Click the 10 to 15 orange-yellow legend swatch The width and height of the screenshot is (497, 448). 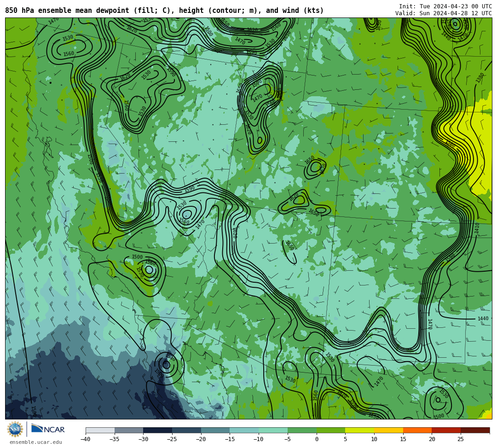(388, 430)
